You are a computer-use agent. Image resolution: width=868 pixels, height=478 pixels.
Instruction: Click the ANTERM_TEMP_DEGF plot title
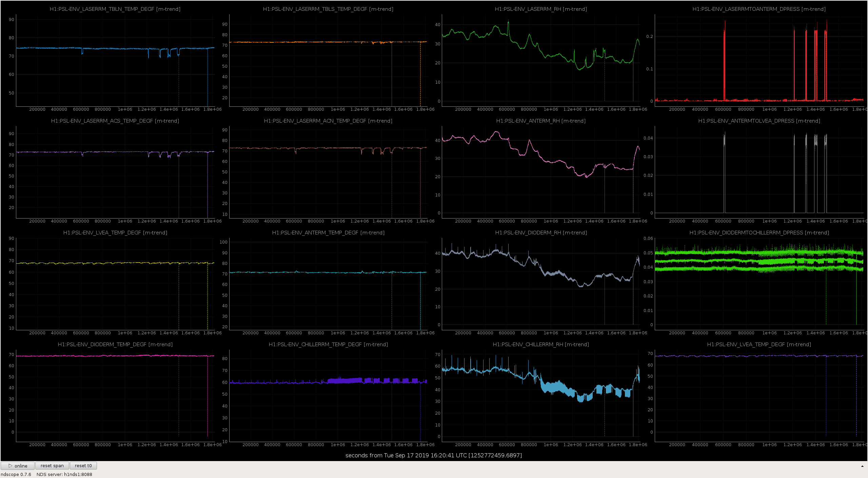pyautogui.click(x=328, y=233)
